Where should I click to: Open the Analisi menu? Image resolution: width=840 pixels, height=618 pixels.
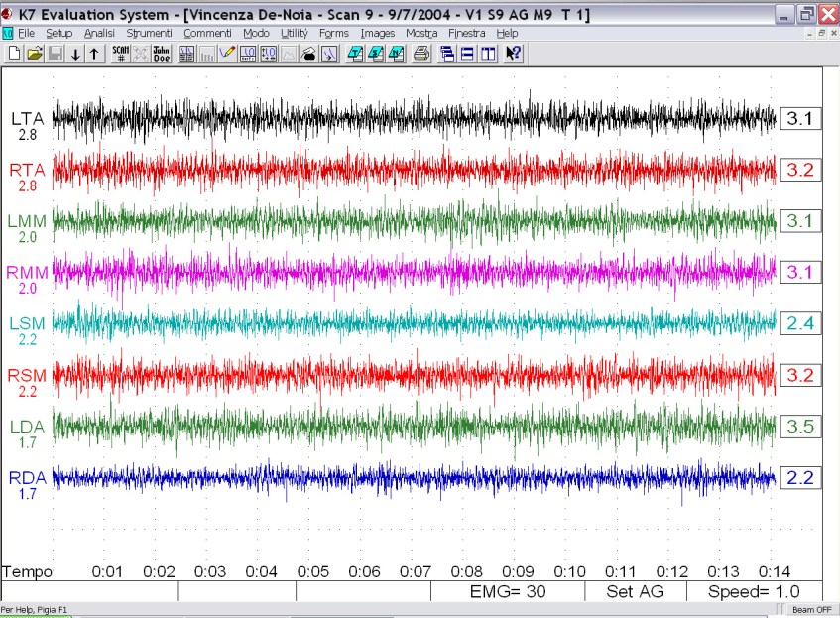click(99, 33)
